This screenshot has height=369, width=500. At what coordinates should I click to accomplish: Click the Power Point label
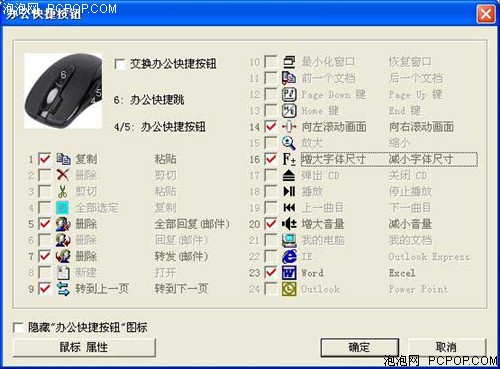[418, 289]
